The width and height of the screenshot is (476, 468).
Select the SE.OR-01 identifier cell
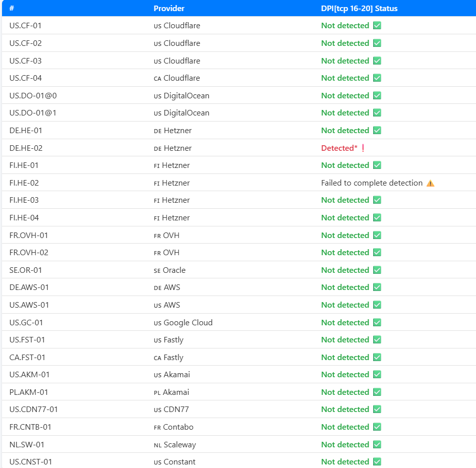point(26,270)
